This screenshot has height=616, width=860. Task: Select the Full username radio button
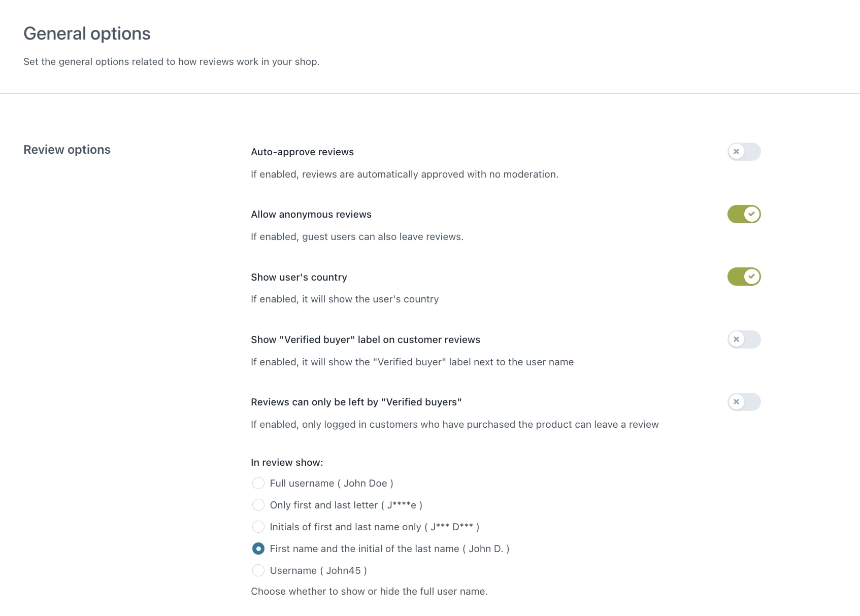[x=258, y=483]
